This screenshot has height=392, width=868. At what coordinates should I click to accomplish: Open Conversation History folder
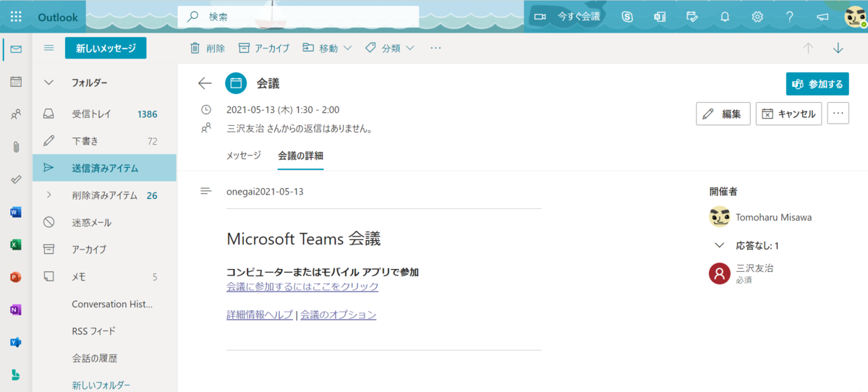(x=105, y=304)
